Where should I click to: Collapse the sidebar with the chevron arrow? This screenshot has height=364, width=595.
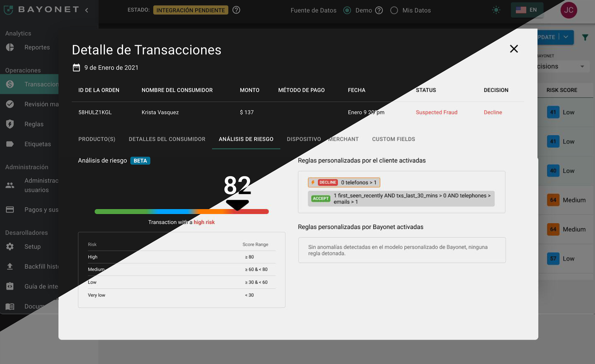[x=87, y=10]
